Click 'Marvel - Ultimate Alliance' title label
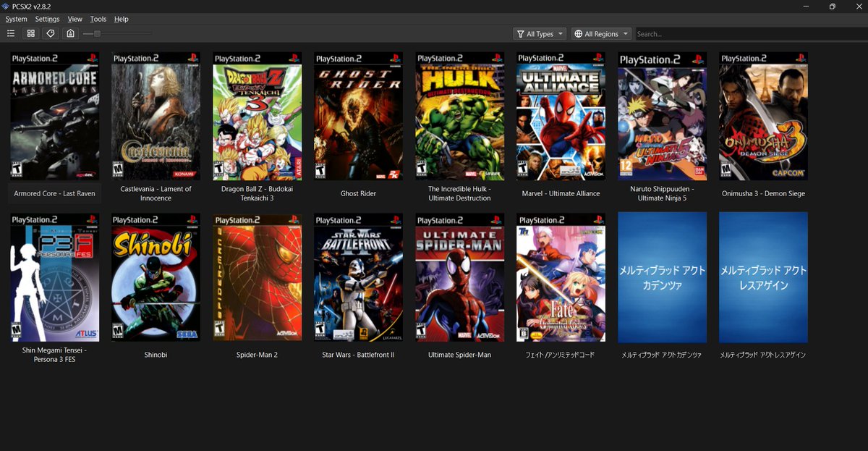868x451 pixels. (561, 193)
